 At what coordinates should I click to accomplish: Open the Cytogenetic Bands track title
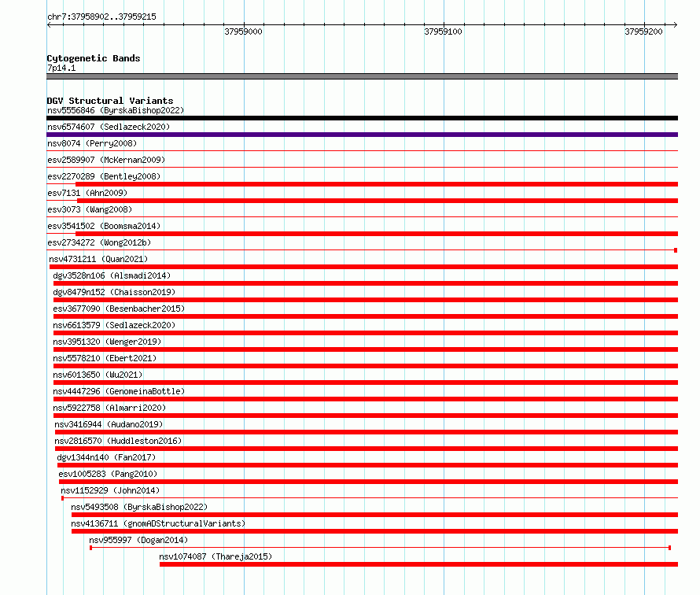(x=94, y=58)
